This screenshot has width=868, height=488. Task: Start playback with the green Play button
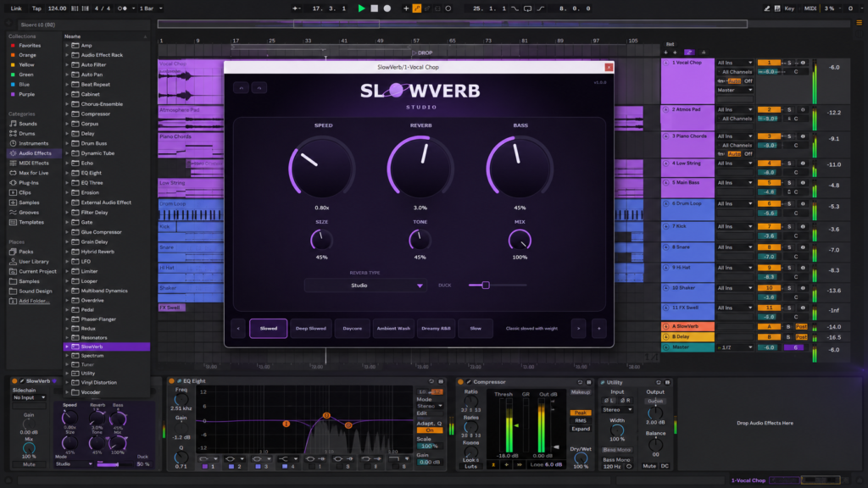(361, 8)
